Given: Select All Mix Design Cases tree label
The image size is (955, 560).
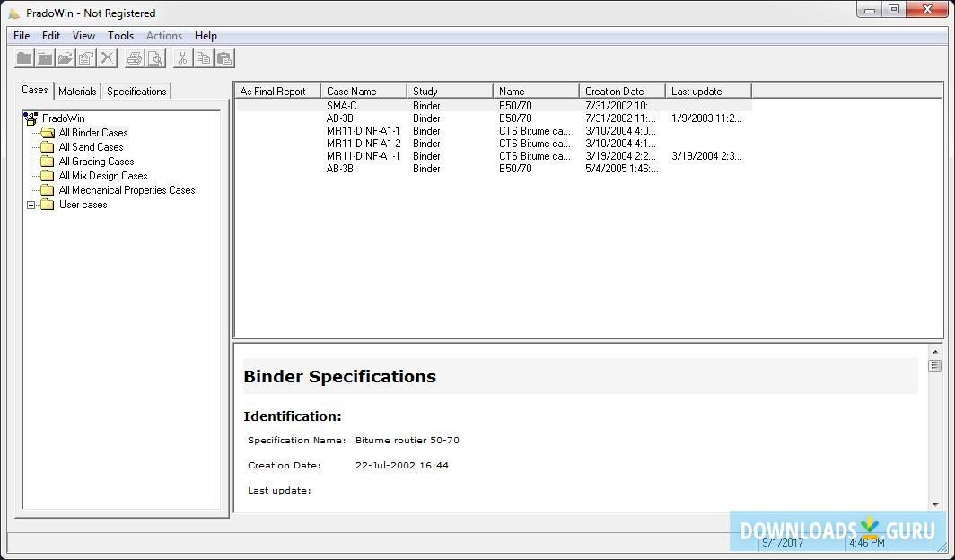Looking at the screenshot, I should tap(103, 176).
